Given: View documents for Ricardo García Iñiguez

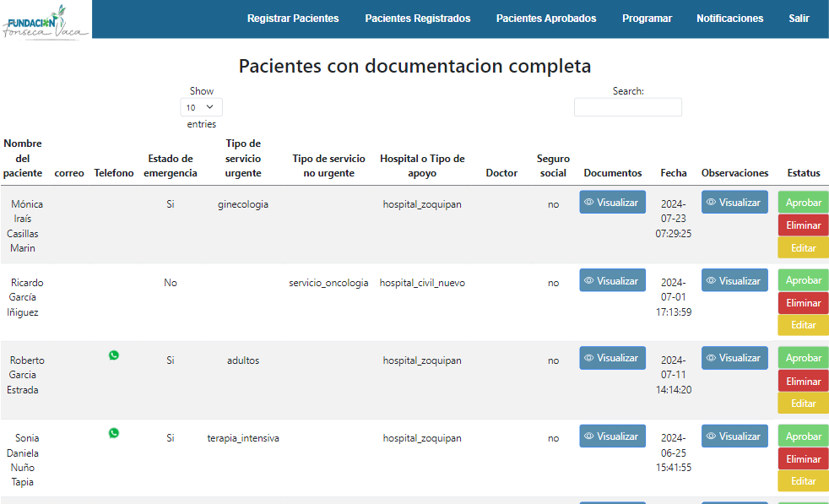Looking at the screenshot, I should [x=612, y=281].
